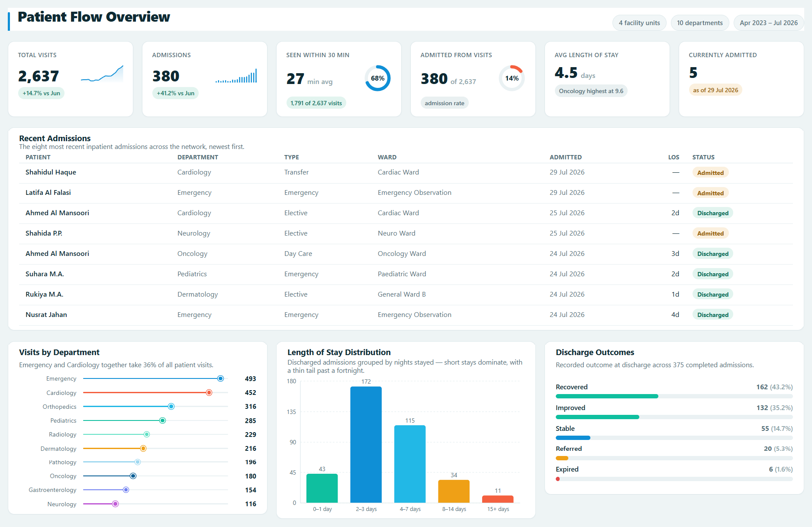This screenshot has height=527, width=812.
Task: Click the Cardiology lollipop marker
Action: pos(209,393)
